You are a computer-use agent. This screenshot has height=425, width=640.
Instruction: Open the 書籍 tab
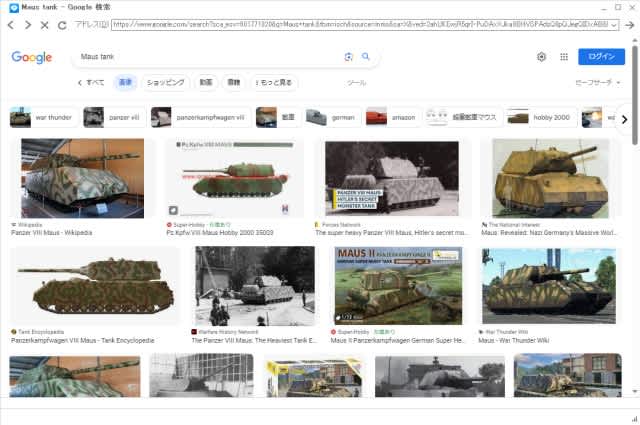click(233, 82)
